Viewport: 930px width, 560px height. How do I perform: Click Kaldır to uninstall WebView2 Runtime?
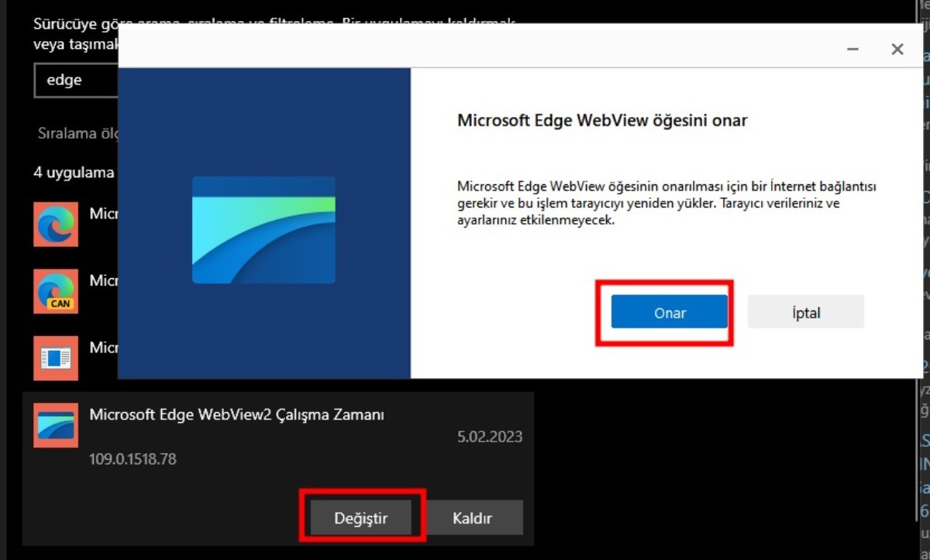tap(474, 517)
